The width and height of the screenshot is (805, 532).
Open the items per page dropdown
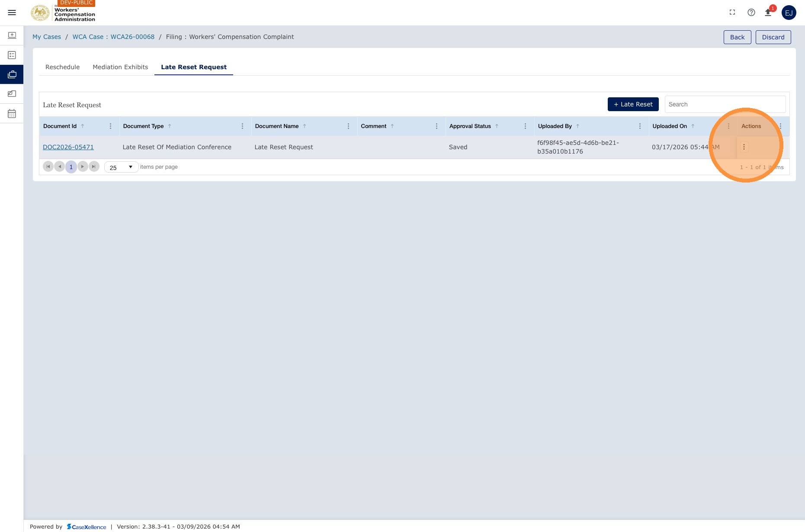(x=121, y=167)
